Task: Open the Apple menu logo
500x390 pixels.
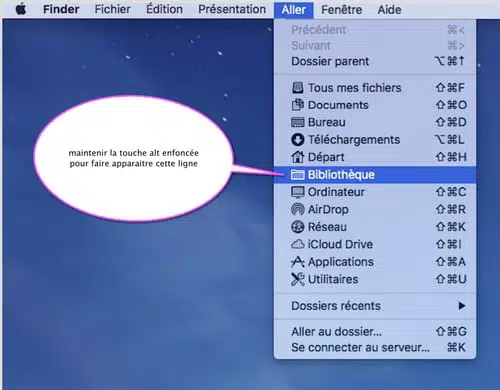Action: [21, 9]
